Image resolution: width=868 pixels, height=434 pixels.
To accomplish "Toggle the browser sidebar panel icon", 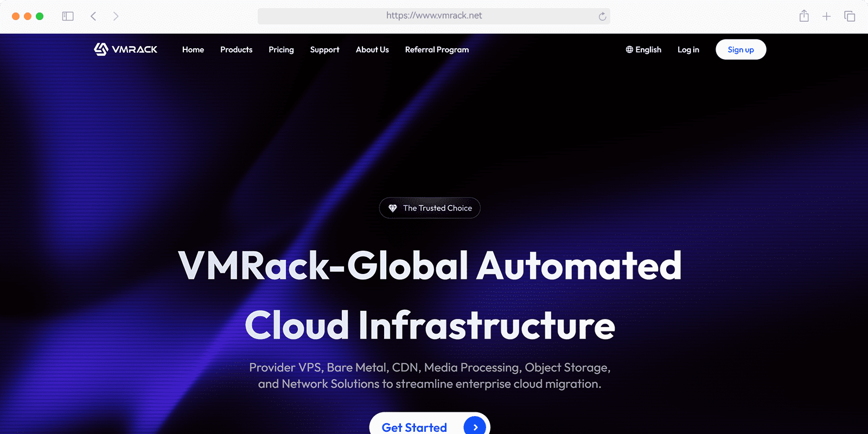I will tap(68, 16).
